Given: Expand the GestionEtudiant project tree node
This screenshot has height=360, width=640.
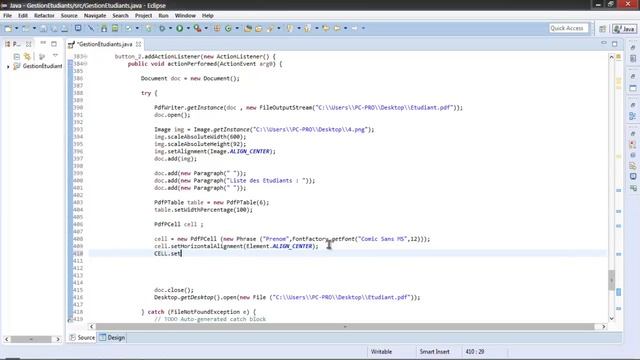Looking at the screenshot, I should [8, 66].
